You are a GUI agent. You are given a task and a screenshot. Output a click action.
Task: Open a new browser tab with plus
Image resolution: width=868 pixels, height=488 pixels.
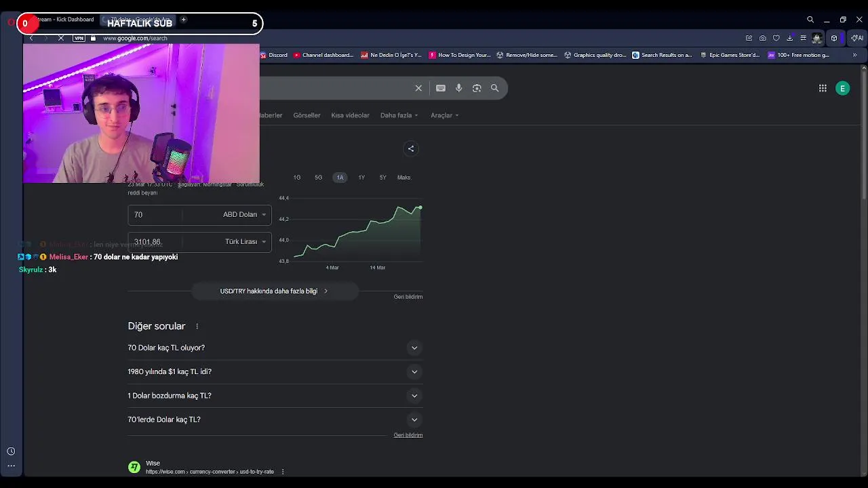183,20
